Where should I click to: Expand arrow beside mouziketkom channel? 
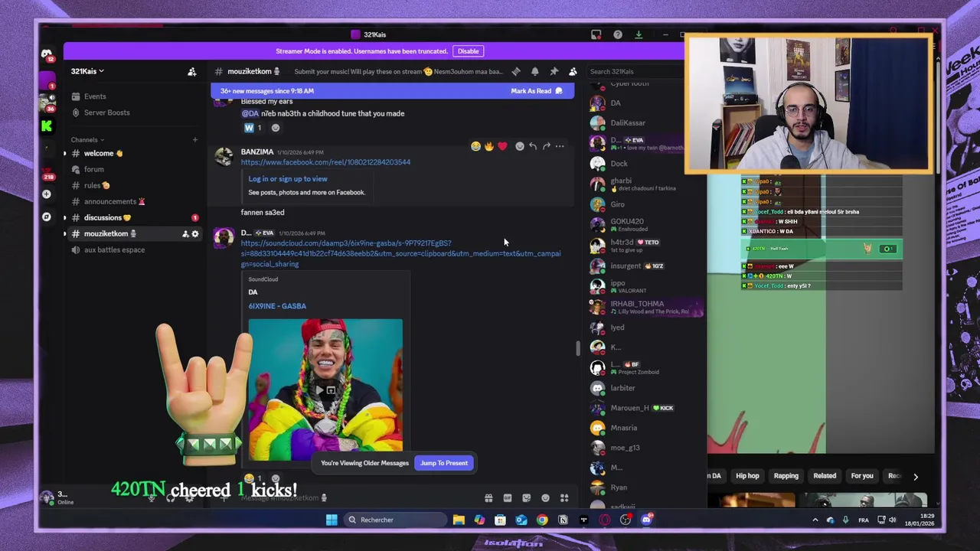(x=65, y=233)
